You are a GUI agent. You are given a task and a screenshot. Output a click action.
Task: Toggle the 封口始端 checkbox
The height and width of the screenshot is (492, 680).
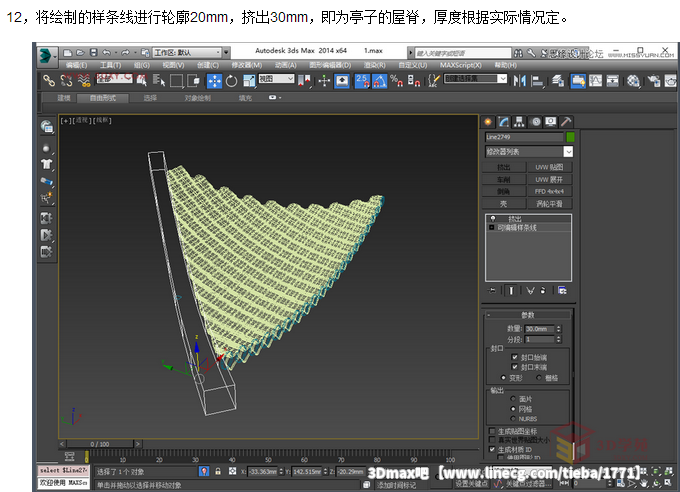tap(515, 357)
